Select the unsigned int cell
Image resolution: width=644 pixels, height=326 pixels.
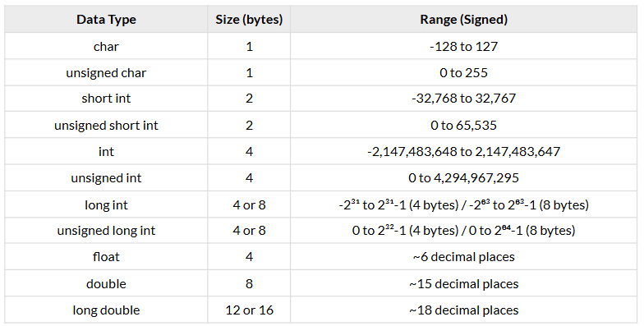click(106, 177)
